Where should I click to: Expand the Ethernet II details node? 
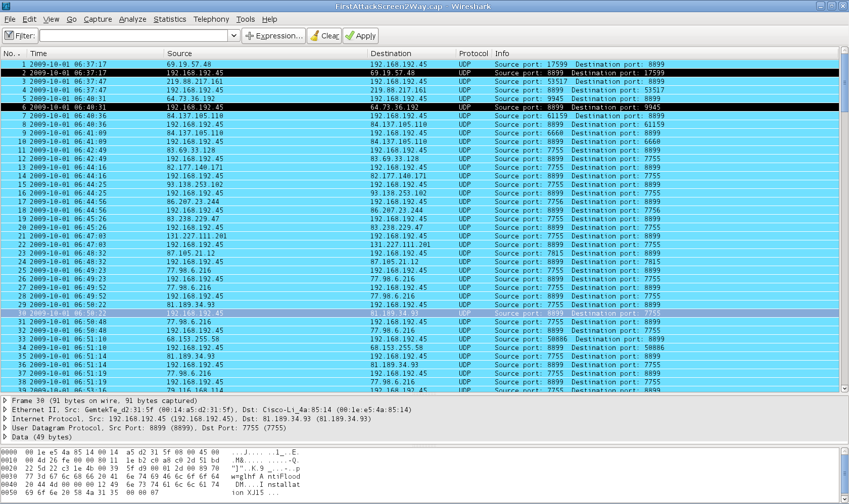click(x=6, y=410)
